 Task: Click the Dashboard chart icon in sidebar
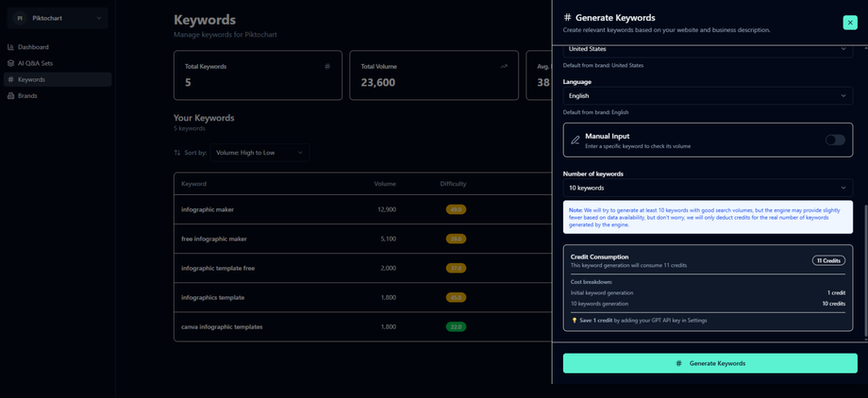tap(11, 47)
